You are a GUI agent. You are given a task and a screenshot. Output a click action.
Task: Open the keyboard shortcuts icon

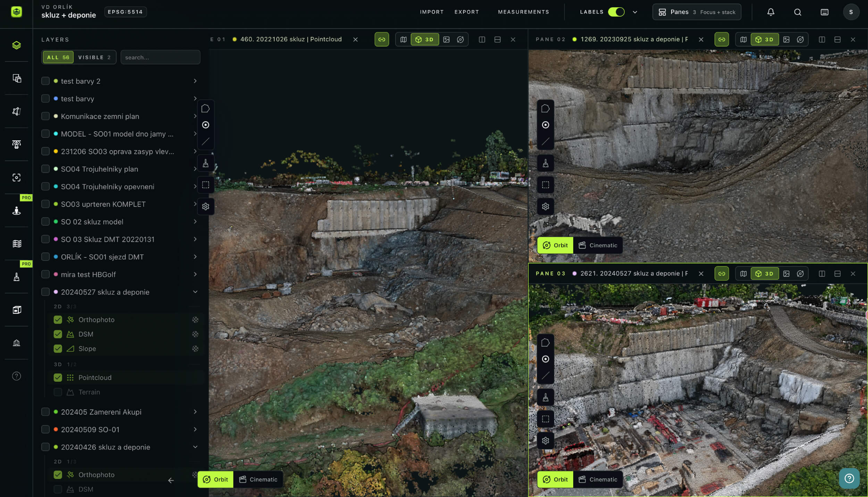click(824, 12)
